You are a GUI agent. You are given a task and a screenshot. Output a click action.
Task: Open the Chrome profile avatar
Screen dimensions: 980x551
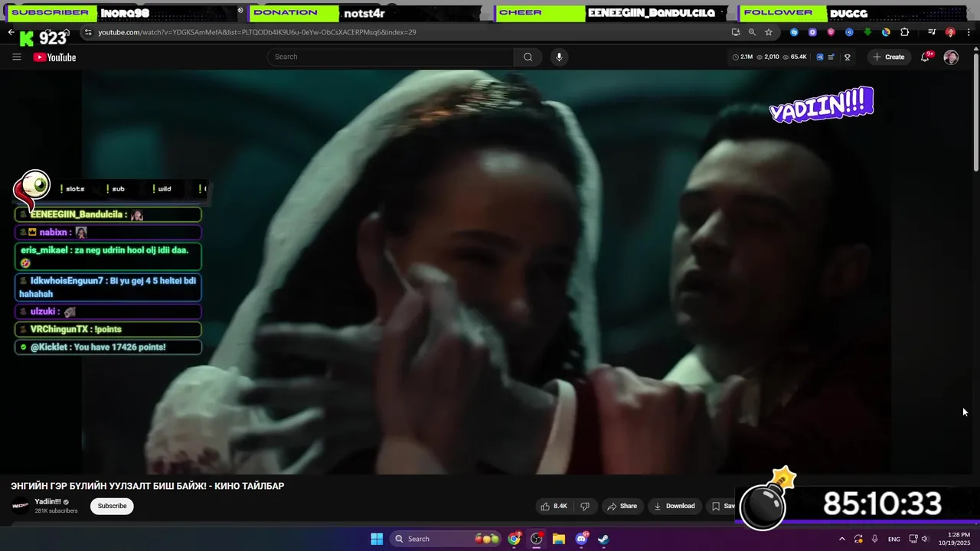tap(950, 32)
